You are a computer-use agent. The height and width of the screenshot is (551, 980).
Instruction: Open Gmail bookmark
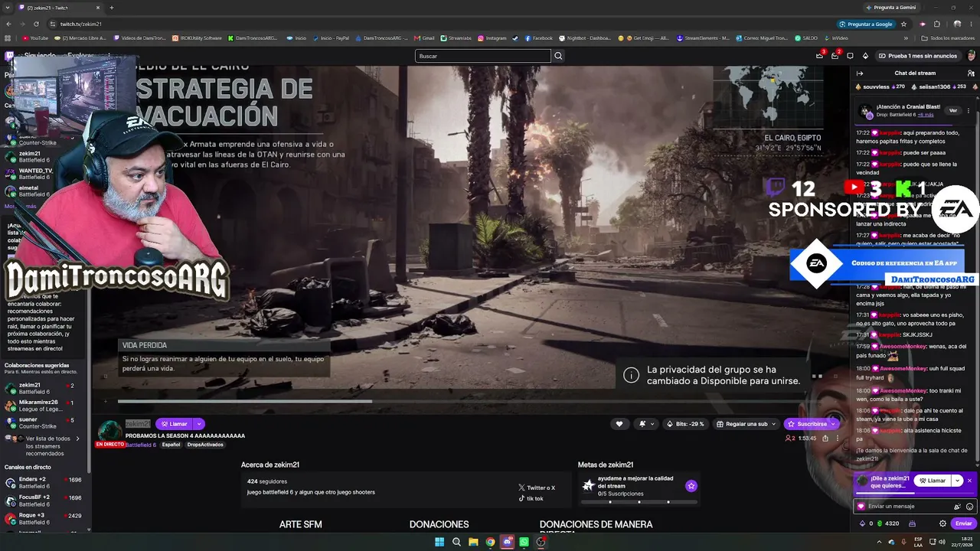pyautogui.click(x=424, y=37)
